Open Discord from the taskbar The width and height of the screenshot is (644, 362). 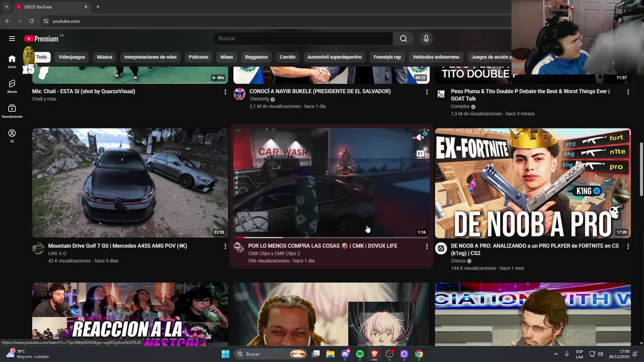click(x=345, y=354)
